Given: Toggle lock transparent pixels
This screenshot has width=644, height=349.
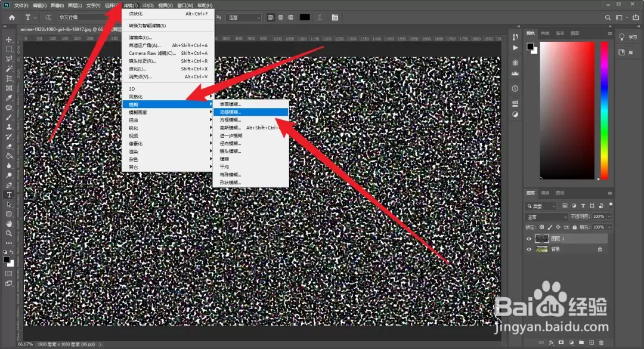Looking at the screenshot, I should click(541, 227).
